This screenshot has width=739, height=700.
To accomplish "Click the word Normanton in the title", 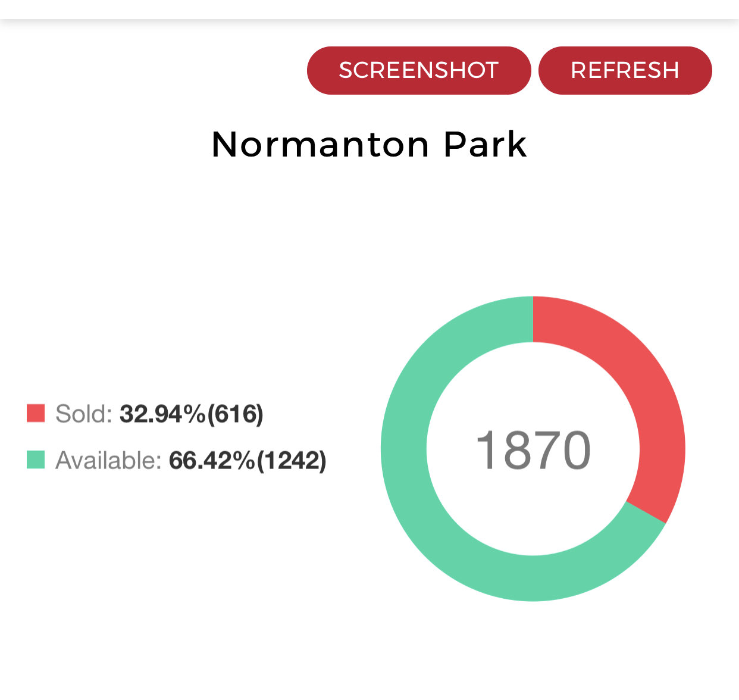I will tap(320, 145).
